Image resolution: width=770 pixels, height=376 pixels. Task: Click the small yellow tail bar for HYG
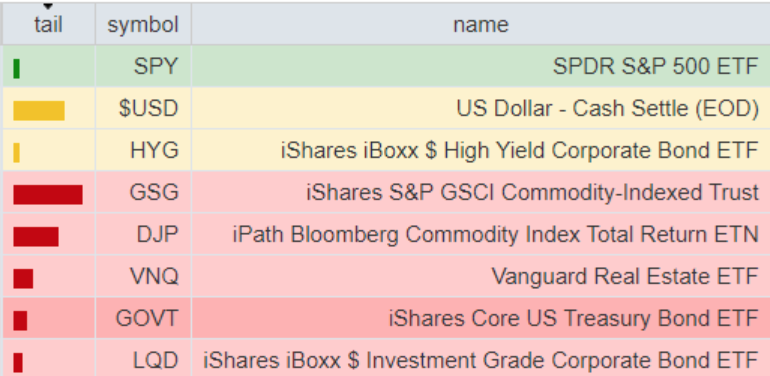[x=17, y=153]
